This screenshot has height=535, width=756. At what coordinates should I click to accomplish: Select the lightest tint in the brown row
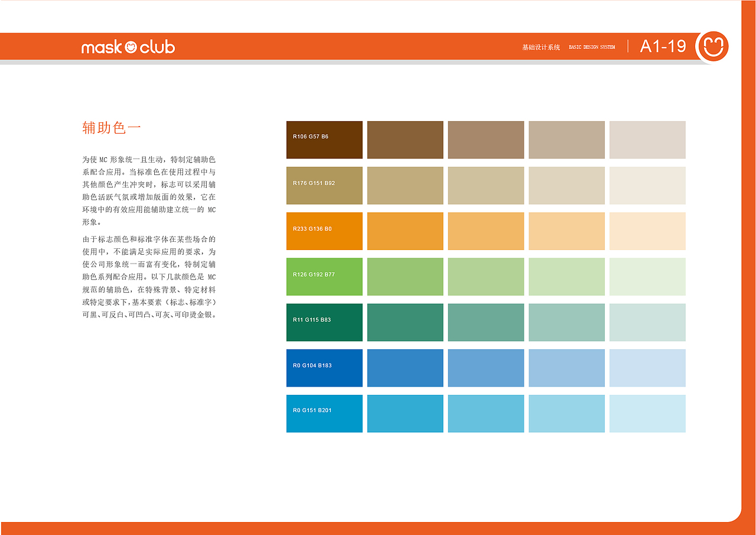point(647,140)
